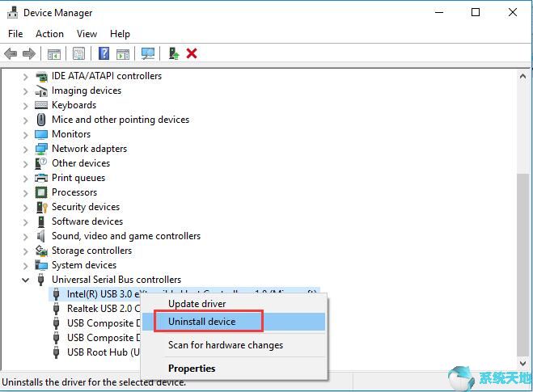533x392 pixels.
Task: Open the Properties sheet toolbar icon
Action: coord(79,53)
